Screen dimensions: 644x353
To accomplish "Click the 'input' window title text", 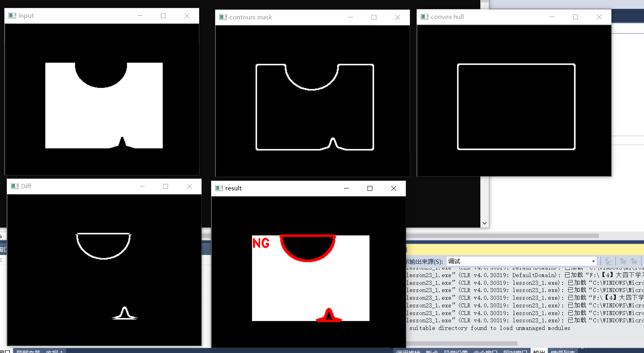I will point(26,15).
